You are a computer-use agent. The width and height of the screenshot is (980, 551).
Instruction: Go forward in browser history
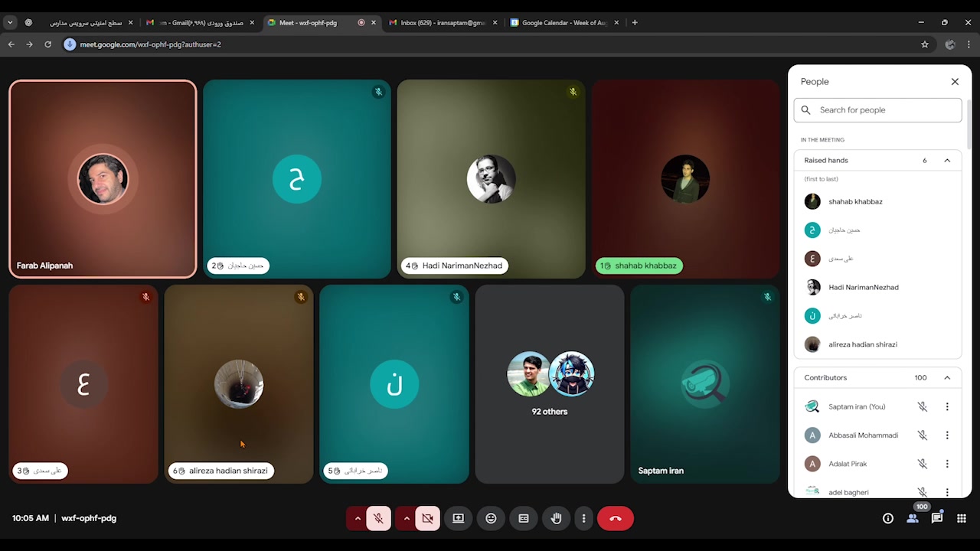click(x=29, y=44)
